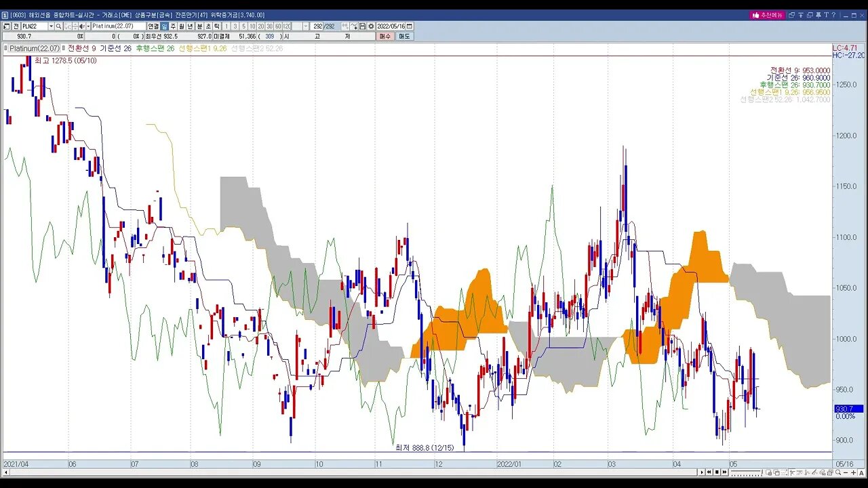Click the 5 interval preset button

pyautogui.click(x=243, y=26)
